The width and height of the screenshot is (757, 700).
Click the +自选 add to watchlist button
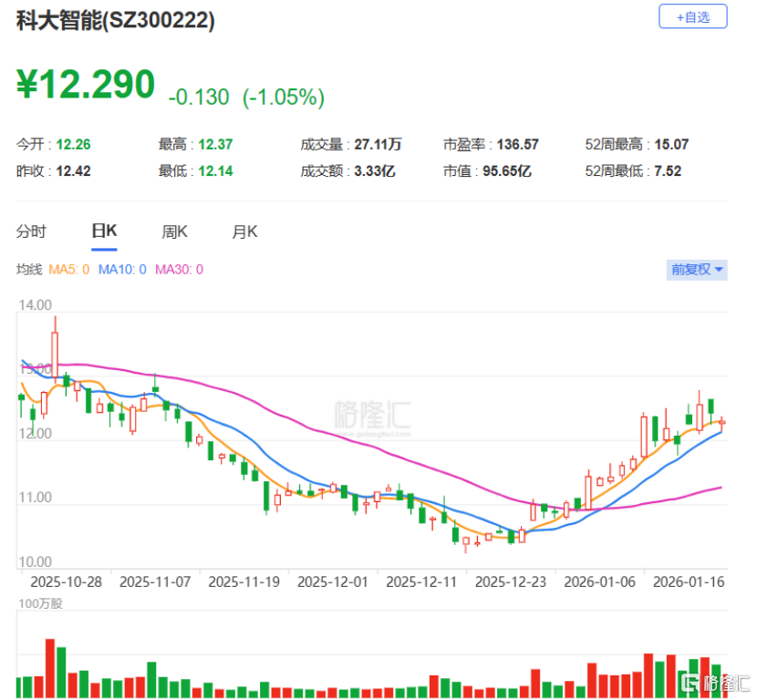pyautogui.click(x=693, y=17)
